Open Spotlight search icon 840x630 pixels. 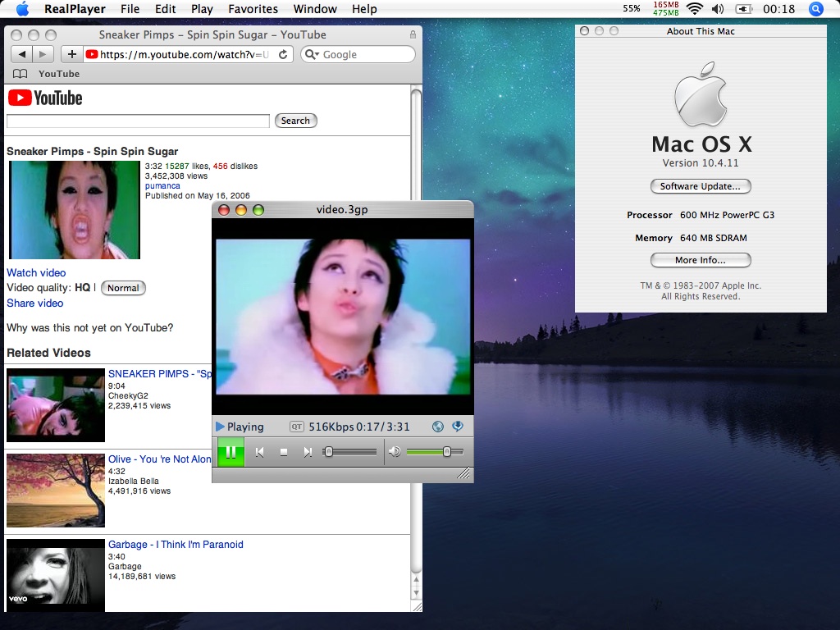[x=816, y=8]
